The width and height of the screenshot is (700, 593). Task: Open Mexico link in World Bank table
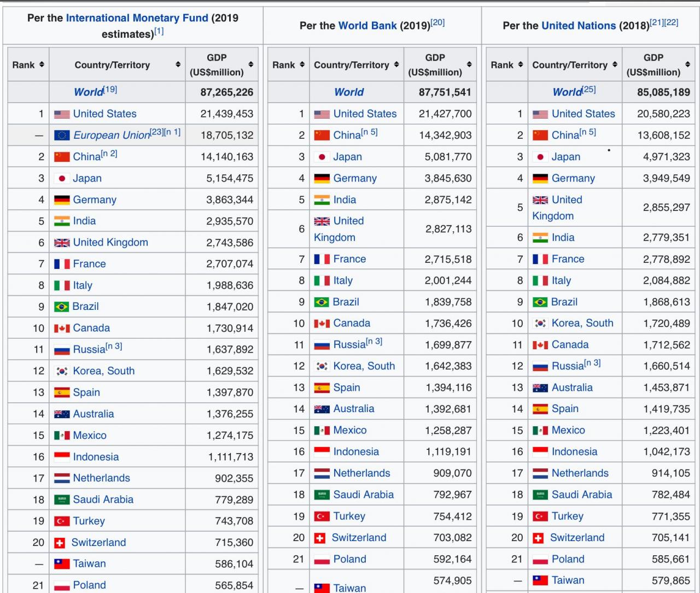point(350,431)
